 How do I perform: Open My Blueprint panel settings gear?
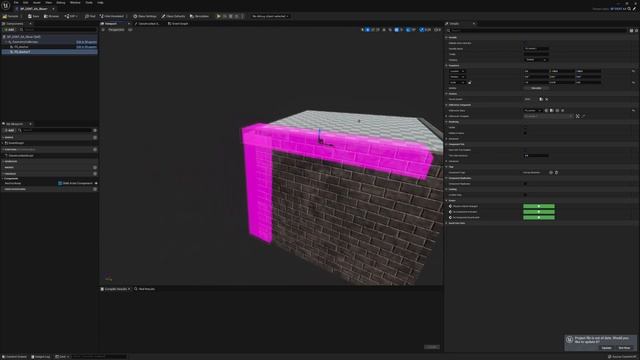pos(95,130)
